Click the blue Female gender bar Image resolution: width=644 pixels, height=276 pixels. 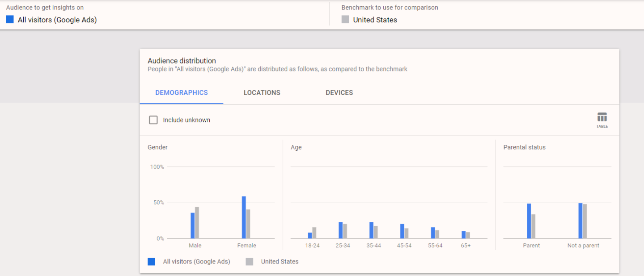[x=244, y=217]
